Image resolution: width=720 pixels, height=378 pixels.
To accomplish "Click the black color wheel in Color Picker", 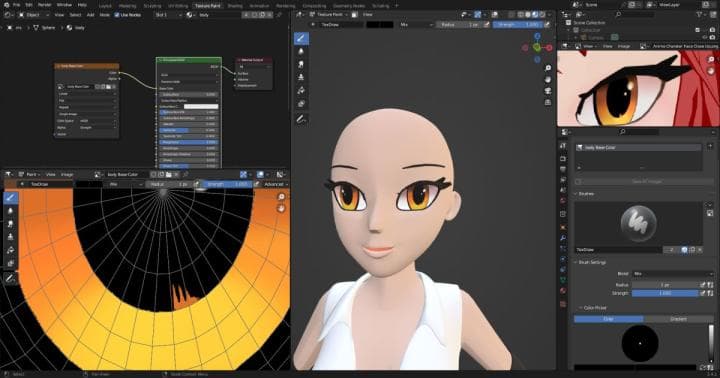I will click(640, 343).
